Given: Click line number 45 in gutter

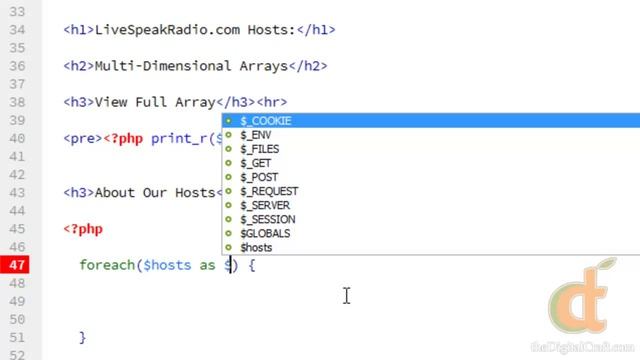Looking at the screenshot, I should (17, 229).
